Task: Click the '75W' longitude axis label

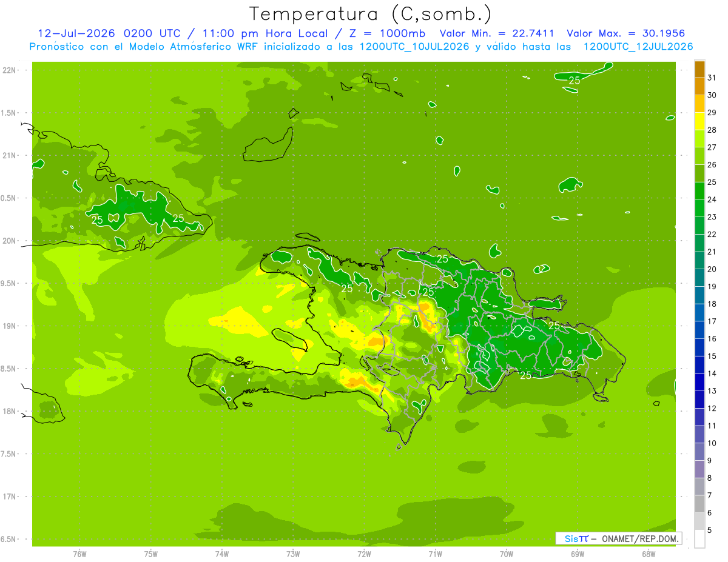Action: click(x=151, y=554)
